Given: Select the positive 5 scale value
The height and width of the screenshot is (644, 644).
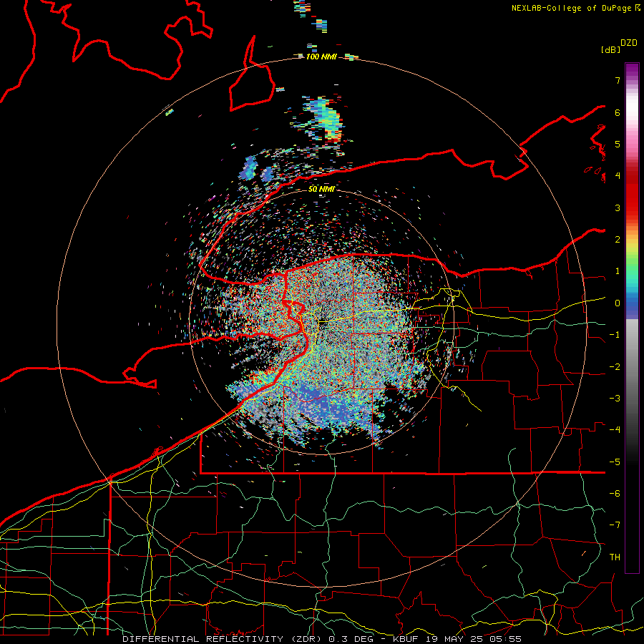Looking at the screenshot, I should 618,144.
